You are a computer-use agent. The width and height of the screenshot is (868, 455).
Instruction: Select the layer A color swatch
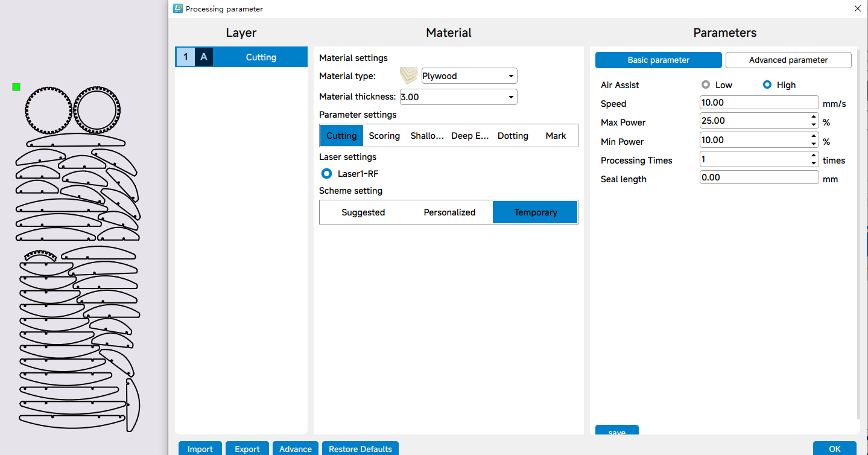coord(204,57)
